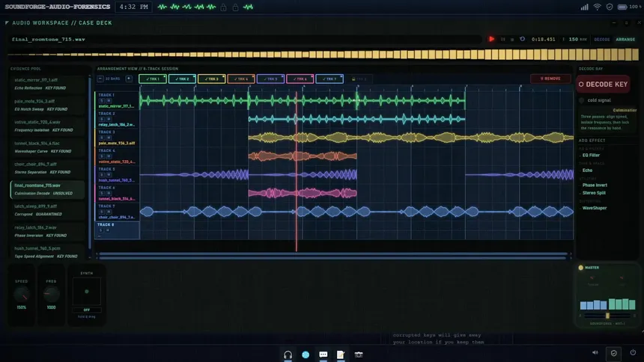Screen dimensions: 644x362
Task: Toggle the TRK 3 chip
Action: pyautogui.click(x=211, y=79)
